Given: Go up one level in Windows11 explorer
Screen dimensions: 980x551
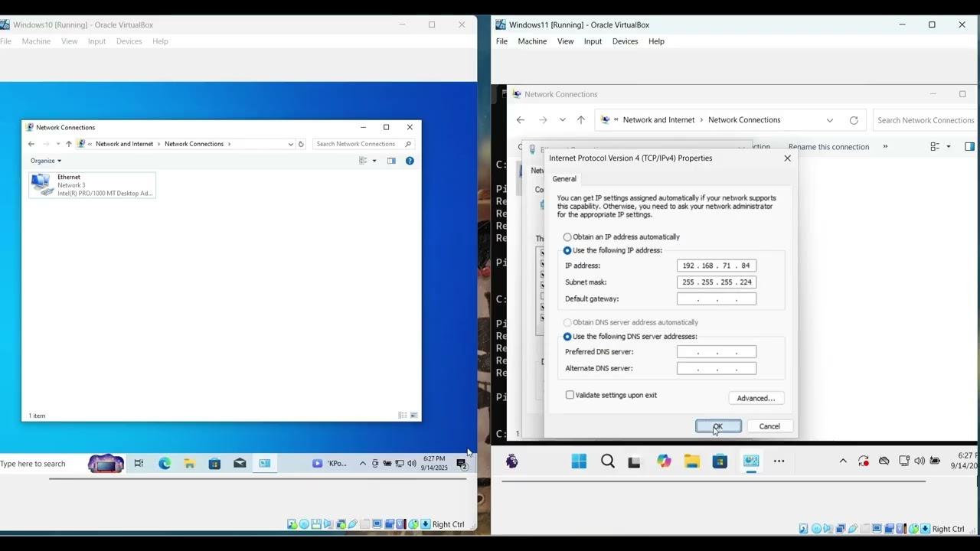Looking at the screenshot, I should click(x=581, y=120).
